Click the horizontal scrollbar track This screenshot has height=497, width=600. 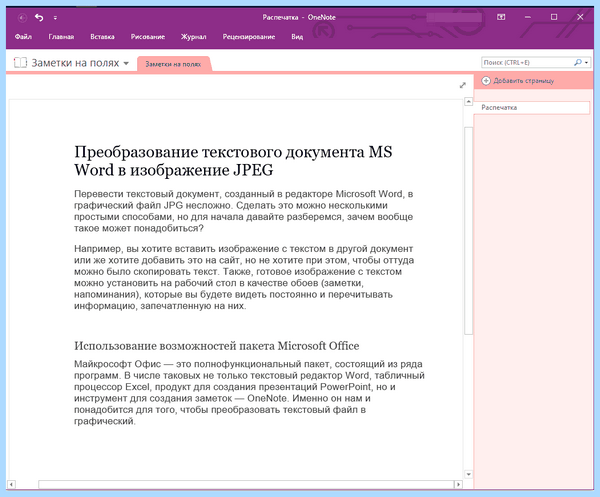click(x=246, y=484)
